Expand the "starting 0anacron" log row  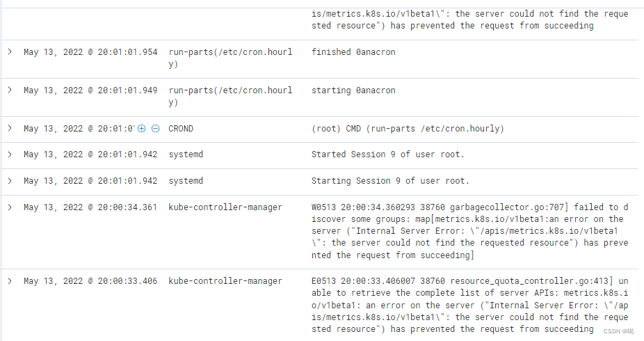[10, 90]
